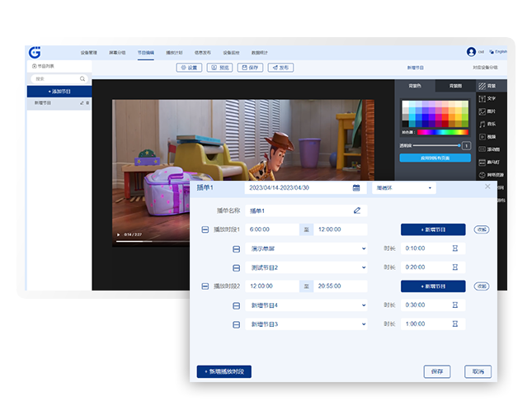The width and height of the screenshot is (532, 416).
Task: Expand the 演示单屏 program dropdown
Action: (364, 248)
